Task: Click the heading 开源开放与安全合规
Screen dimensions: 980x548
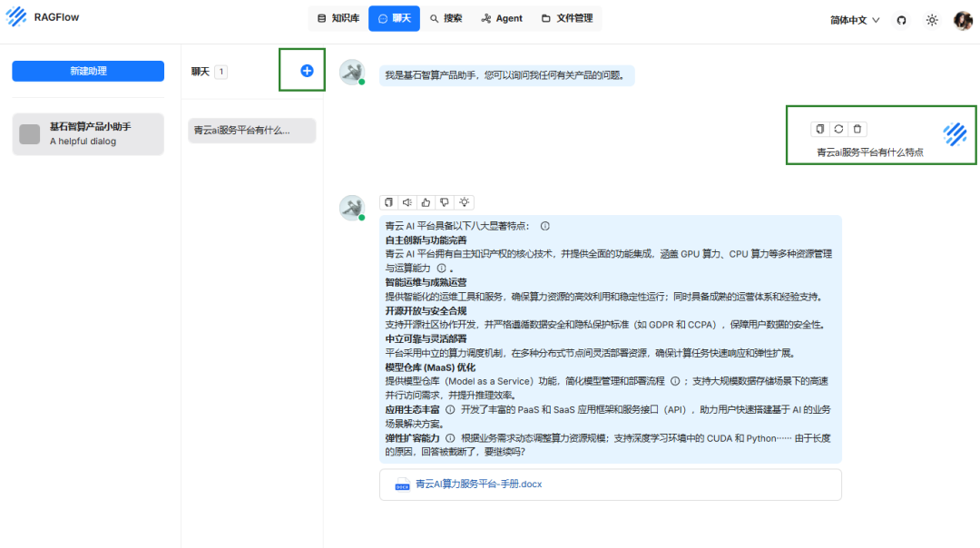Action: click(426, 310)
